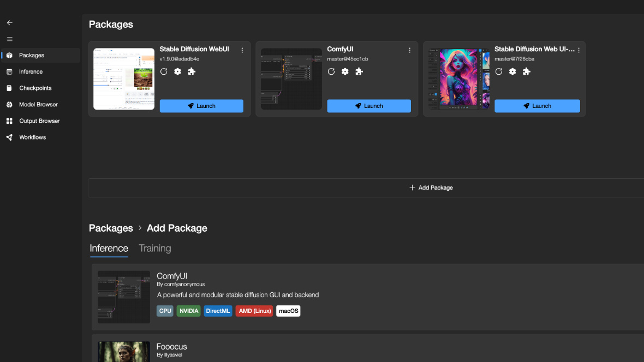Launch the ComfyUI package
Screen dimensions: 644x362
369,106
